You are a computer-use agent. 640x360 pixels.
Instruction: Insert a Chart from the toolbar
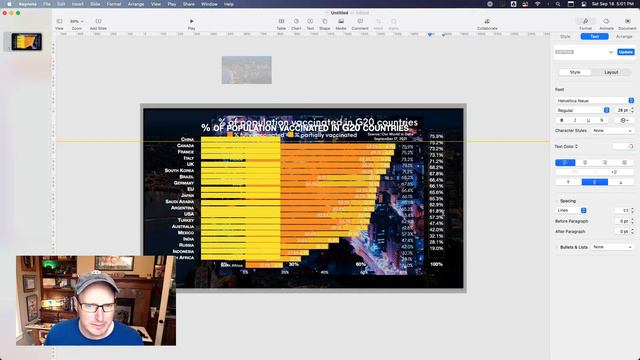point(296,24)
